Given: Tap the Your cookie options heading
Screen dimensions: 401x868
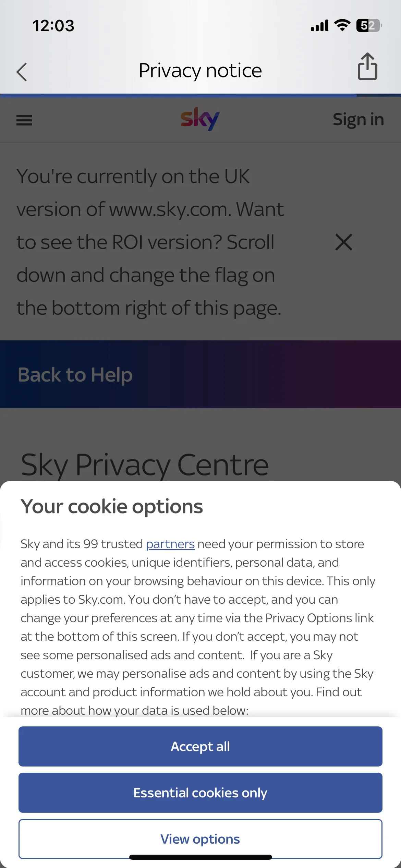Looking at the screenshot, I should coord(112,507).
